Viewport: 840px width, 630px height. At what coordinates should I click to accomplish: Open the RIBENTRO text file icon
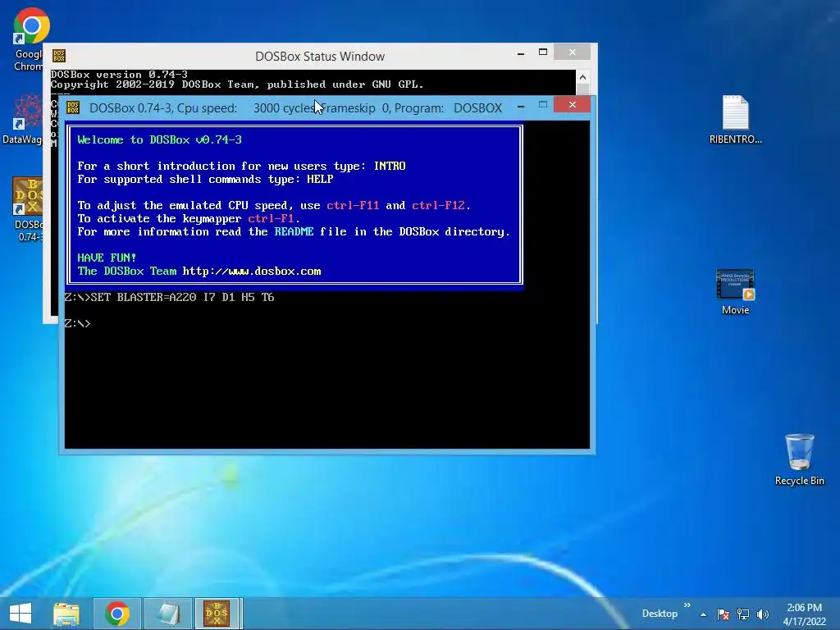click(x=735, y=119)
